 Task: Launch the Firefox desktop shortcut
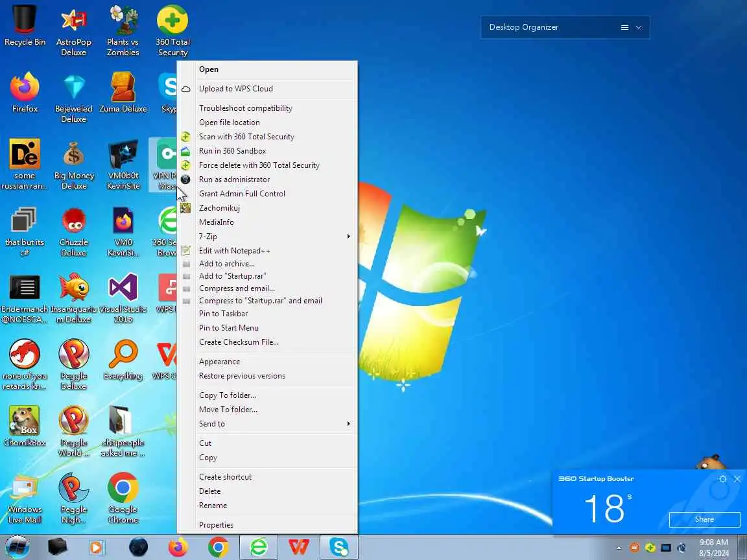coord(25,93)
